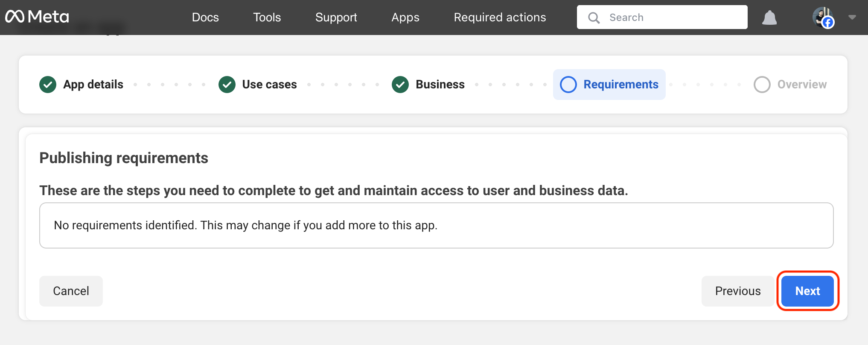Click the Meta logo
This screenshot has height=345, width=868.
(x=37, y=17)
